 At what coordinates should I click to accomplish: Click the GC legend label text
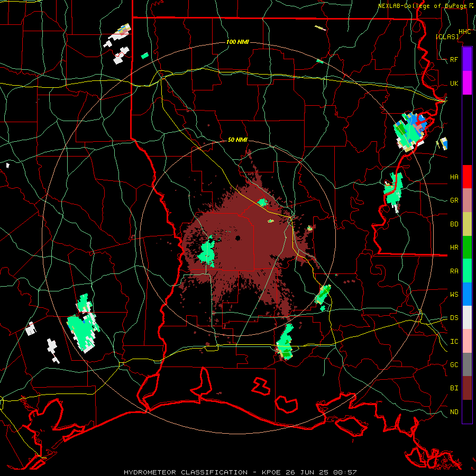tap(454, 365)
